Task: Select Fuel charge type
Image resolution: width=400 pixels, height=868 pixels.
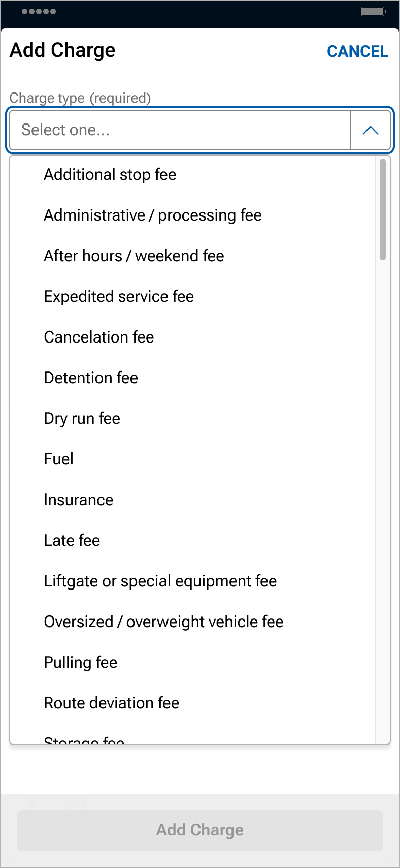Action: point(59,459)
